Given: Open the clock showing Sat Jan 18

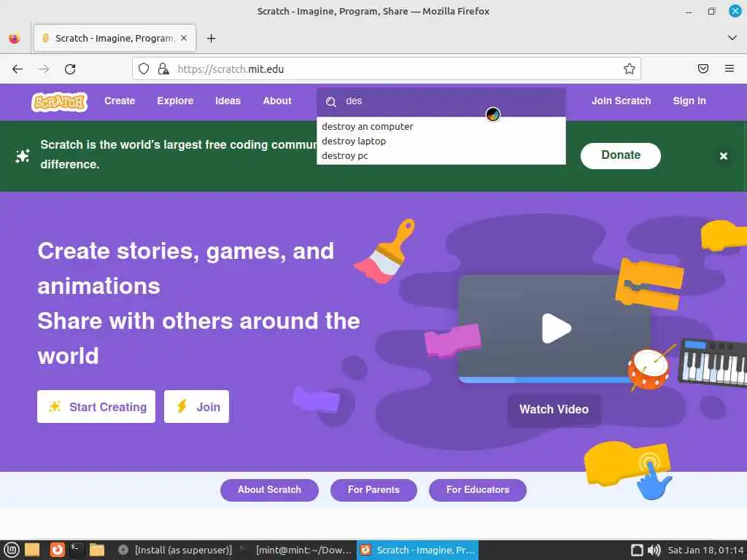Looking at the screenshot, I should pyautogui.click(x=705, y=550).
